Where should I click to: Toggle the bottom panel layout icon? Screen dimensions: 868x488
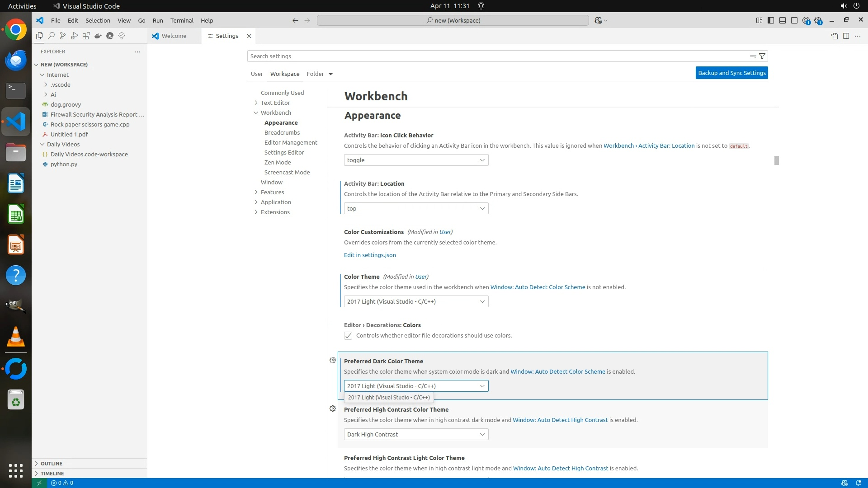click(x=783, y=20)
